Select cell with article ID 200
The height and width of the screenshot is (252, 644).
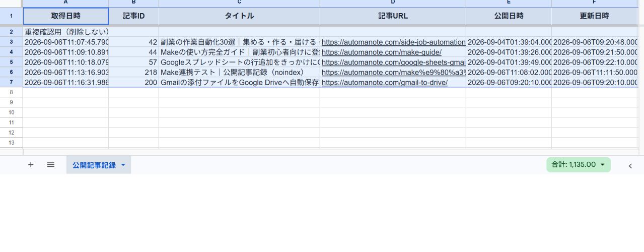tap(133, 83)
